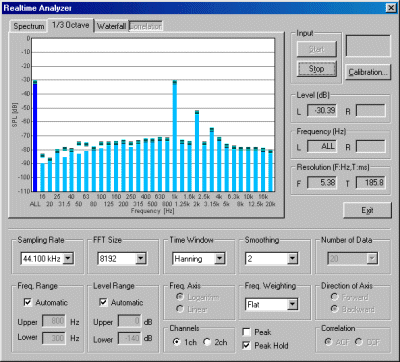Click the dark blue ALL level bar
Image resolution: width=400 pixels, height=362 pixels.
tap(35, 136)
